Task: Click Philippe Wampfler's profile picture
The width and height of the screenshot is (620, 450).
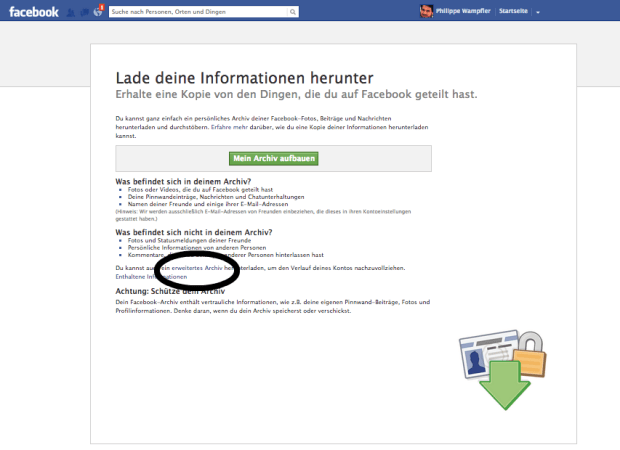Action: (x=428, y=12)
